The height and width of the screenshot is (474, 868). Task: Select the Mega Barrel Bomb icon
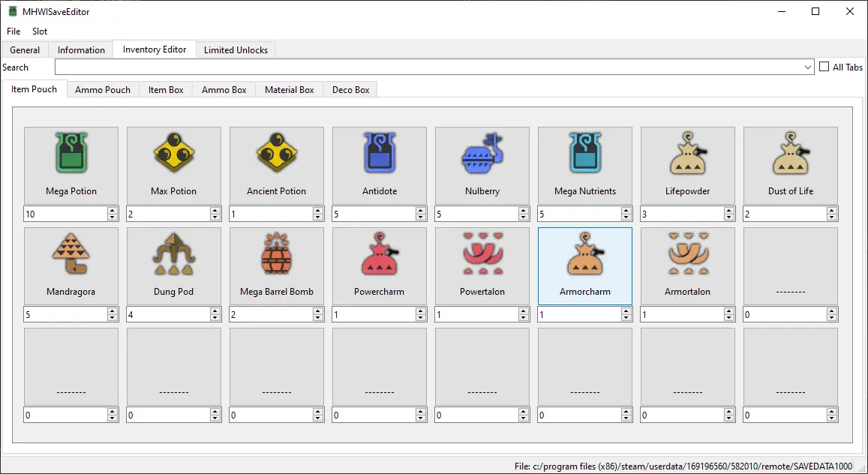[x=277, y=253]
